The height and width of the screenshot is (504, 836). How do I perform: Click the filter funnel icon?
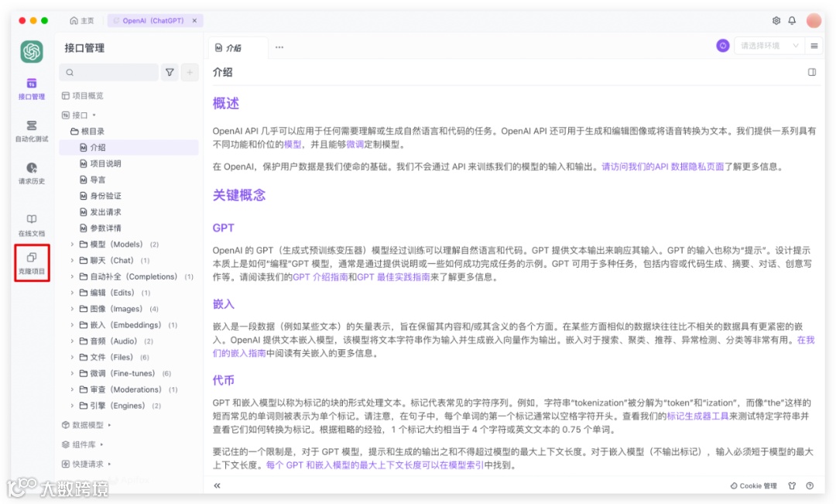pos(170,72)
